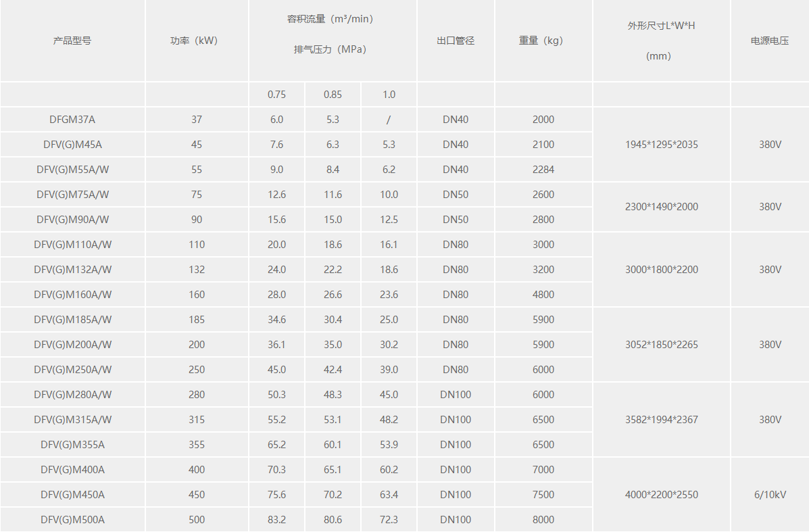
Task: Click the DFV(G)M500A model name
Action: coord(72,520)
